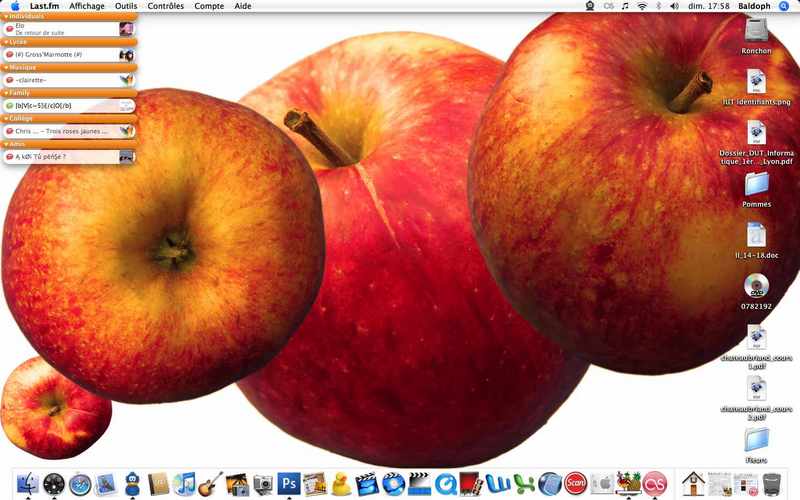Click Gross'Marmotte's avatar thumbnail
Image resolution: width=800 pixels, height=500 pixels.
(x=126, y=55)
